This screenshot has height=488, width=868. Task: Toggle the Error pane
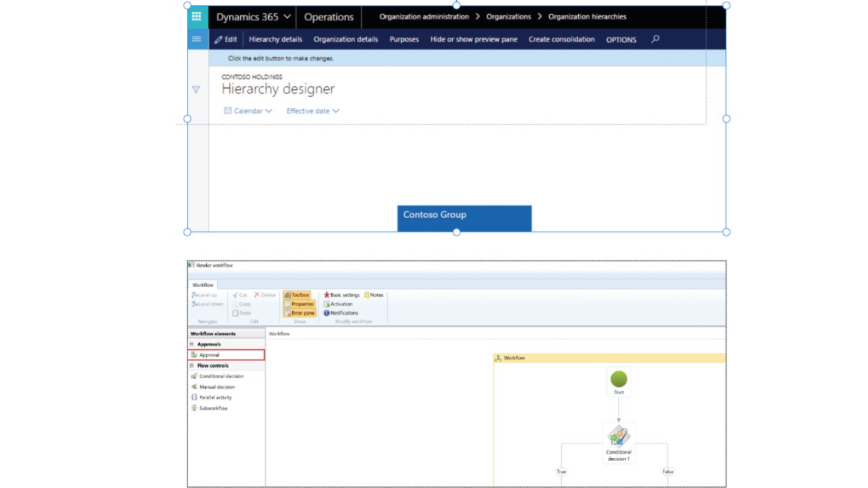[x=299, y=312]
